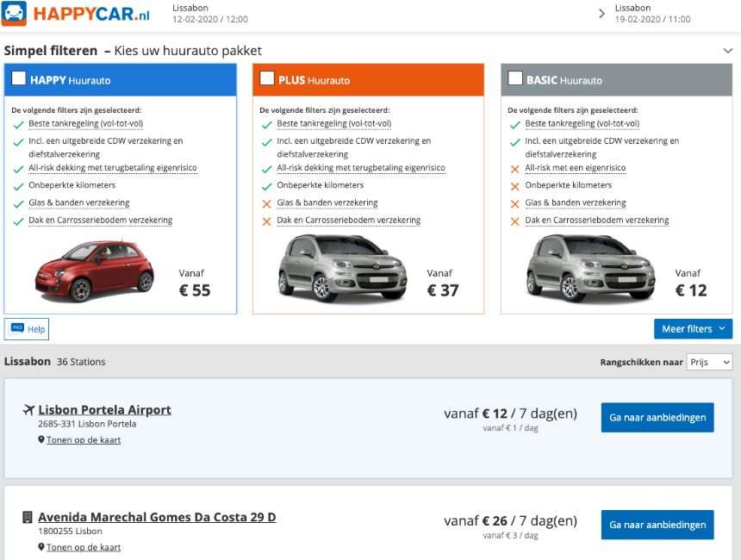741x560 pixels.
Task: Go to offers for Lisbon Portela Airport
Action: [x=657, y=417]
